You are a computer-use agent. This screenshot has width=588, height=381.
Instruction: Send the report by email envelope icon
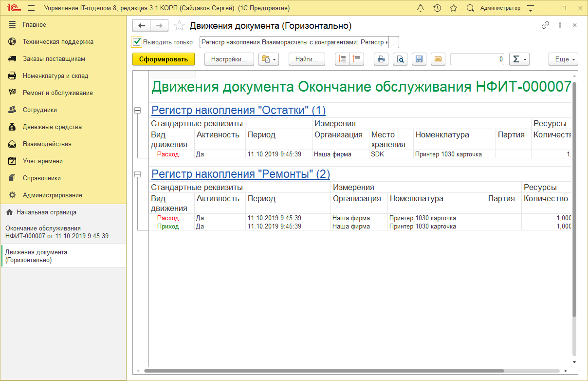coord(438,59)
